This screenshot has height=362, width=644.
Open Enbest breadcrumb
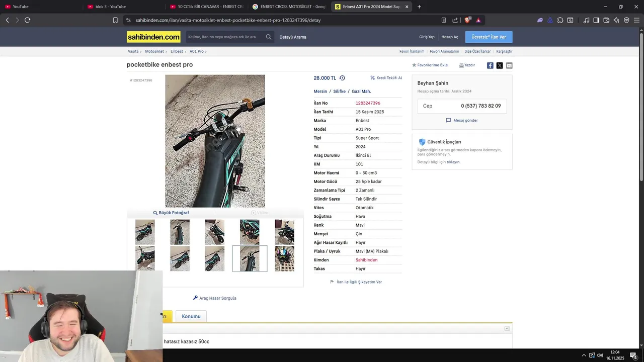[177, 51]
